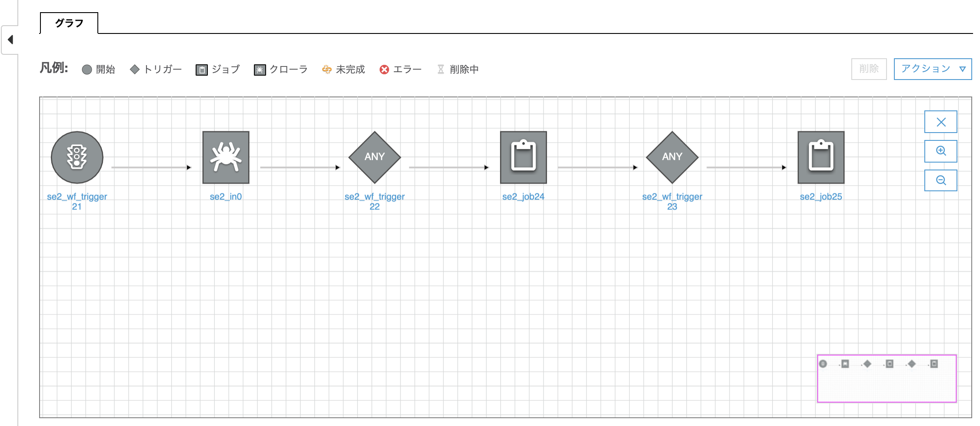Image resolution: width=980 pixels, height=426 pixels.
Task: Click the 開始 legend text label
Action: tap(106, 70)
